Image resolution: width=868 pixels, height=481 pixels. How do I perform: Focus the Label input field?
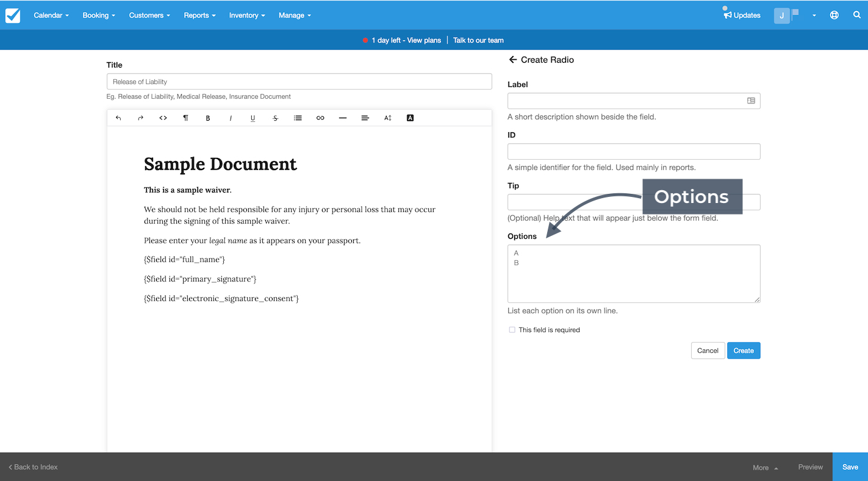click(634, 101)
